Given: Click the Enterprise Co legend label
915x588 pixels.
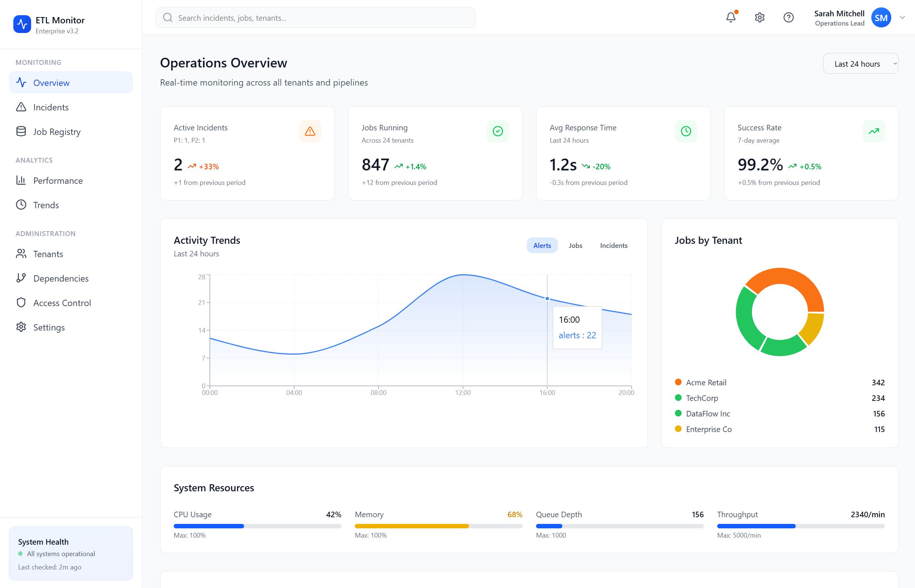Looking at the screenshot, I should pyautogui.click(x=709, y=429).
